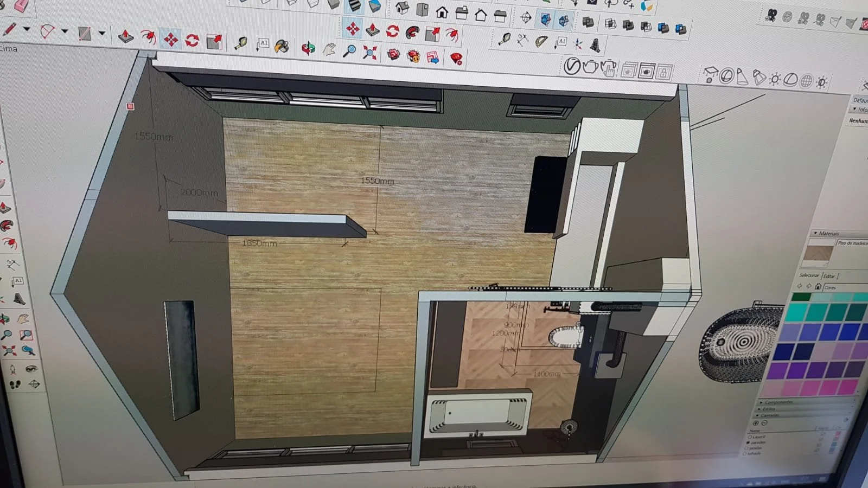
Task: Click the Outer Shell solid tool
Action: coord(588,22)
